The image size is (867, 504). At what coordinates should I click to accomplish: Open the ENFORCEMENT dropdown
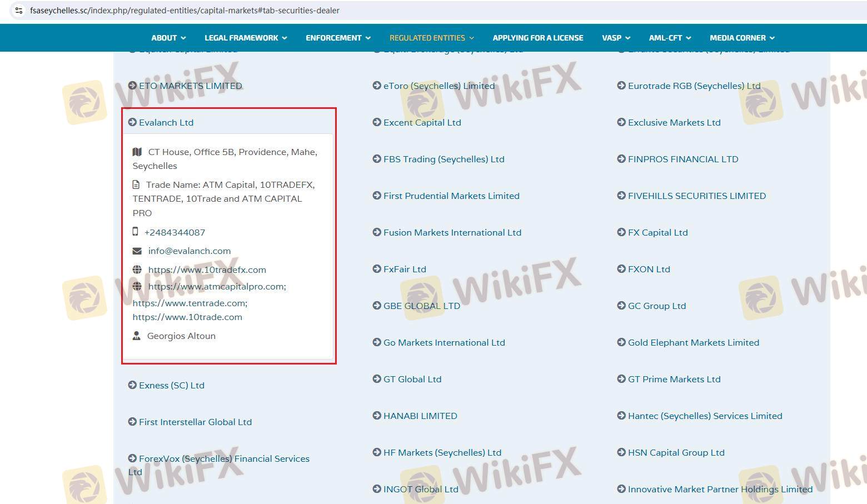(338, 38)
